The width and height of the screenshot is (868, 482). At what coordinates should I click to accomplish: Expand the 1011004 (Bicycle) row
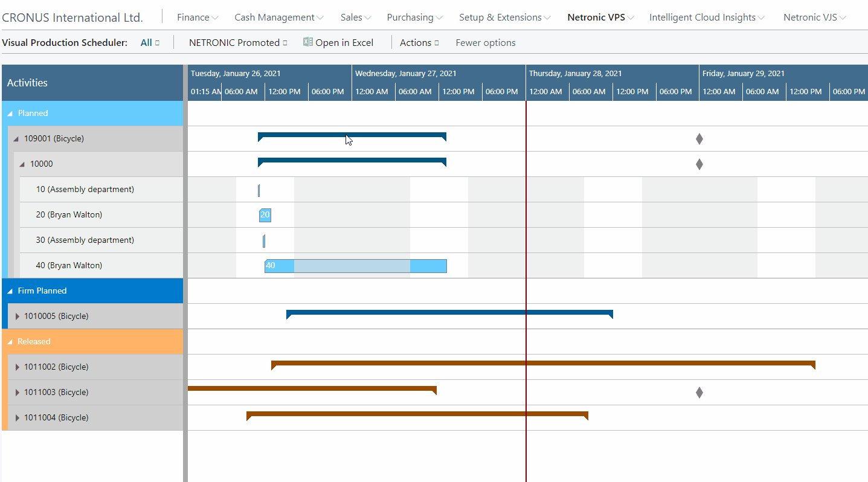(16, 417)
